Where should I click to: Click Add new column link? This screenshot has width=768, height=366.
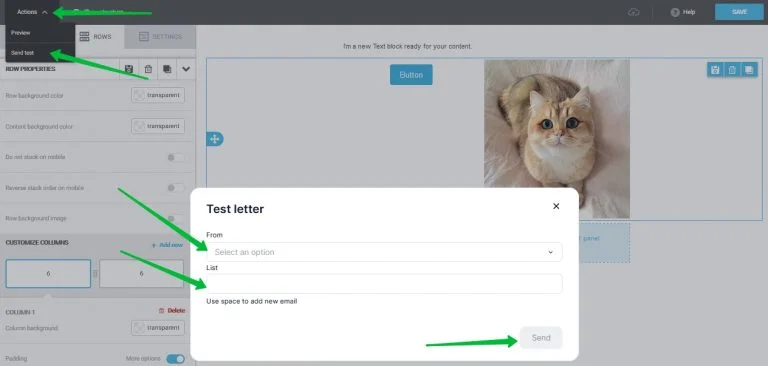click(167, 244)
